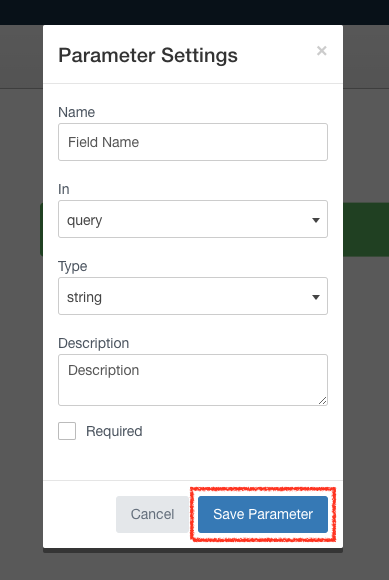Viewport: 389px width, 580px height.
Task: Click the Required label text
Action: click(114, 431)
